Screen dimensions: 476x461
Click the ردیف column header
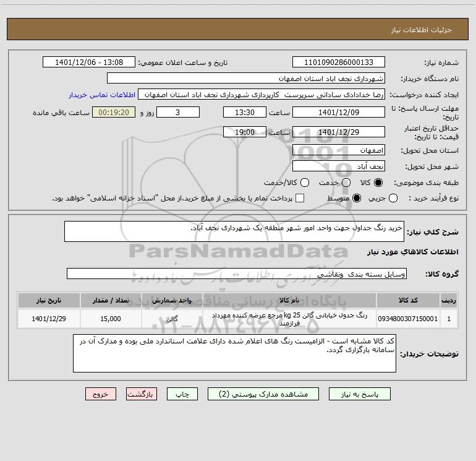(x=449, y=300)
